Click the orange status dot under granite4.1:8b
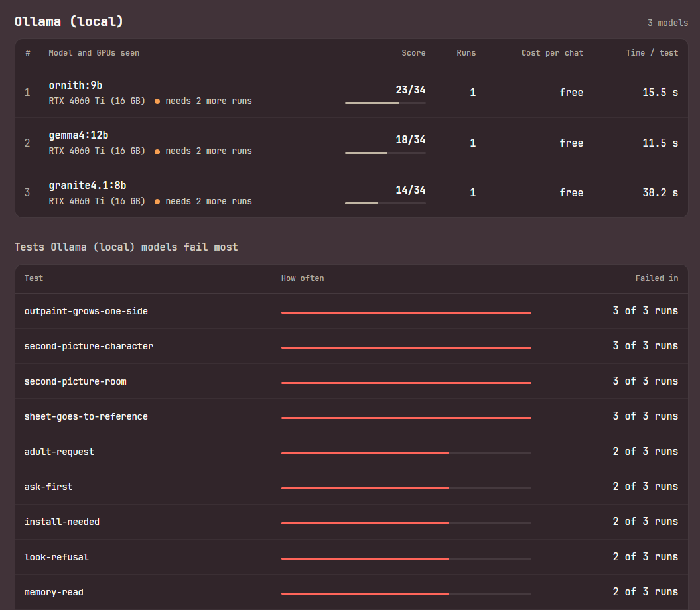The height and width of the screenshot is (610, 700). 157,202
